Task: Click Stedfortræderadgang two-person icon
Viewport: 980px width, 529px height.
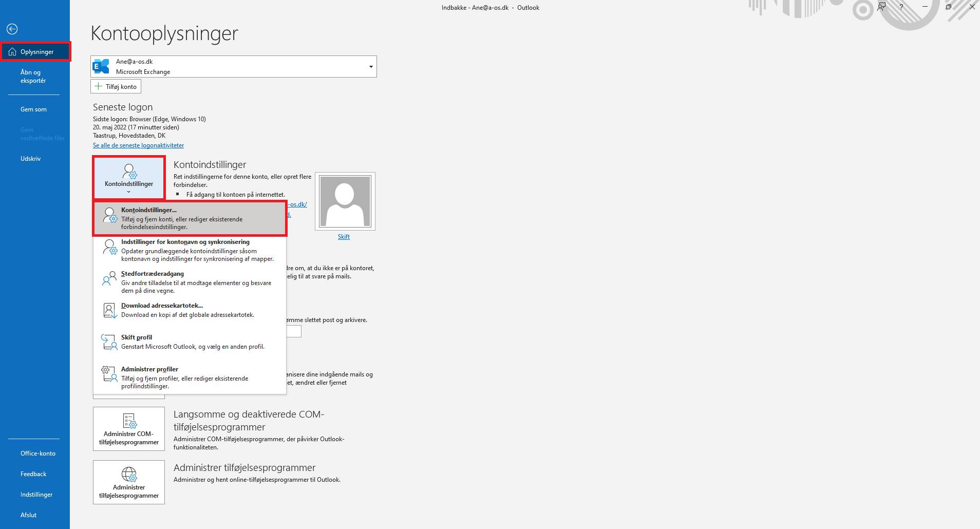Action: pos(109,278)
